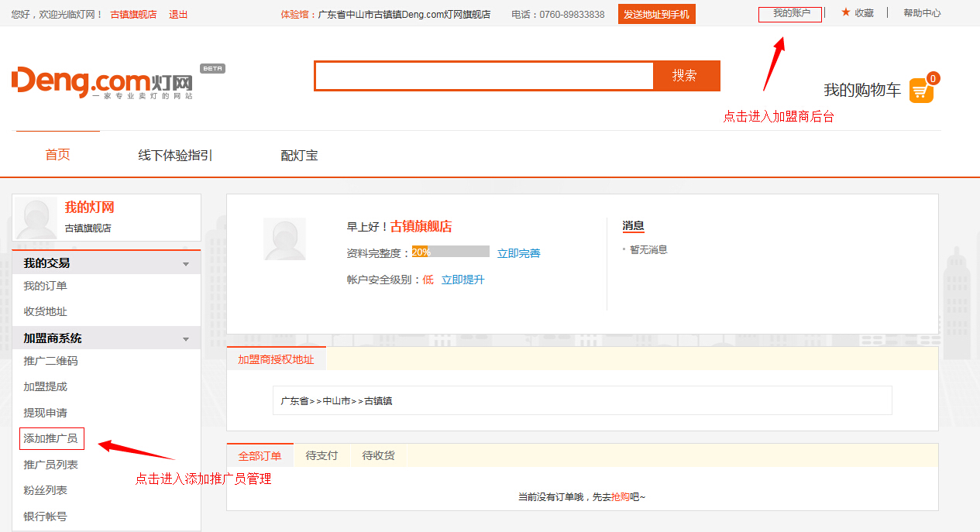Open 推广员列表 in the sidebar

[x=50, y=465]
